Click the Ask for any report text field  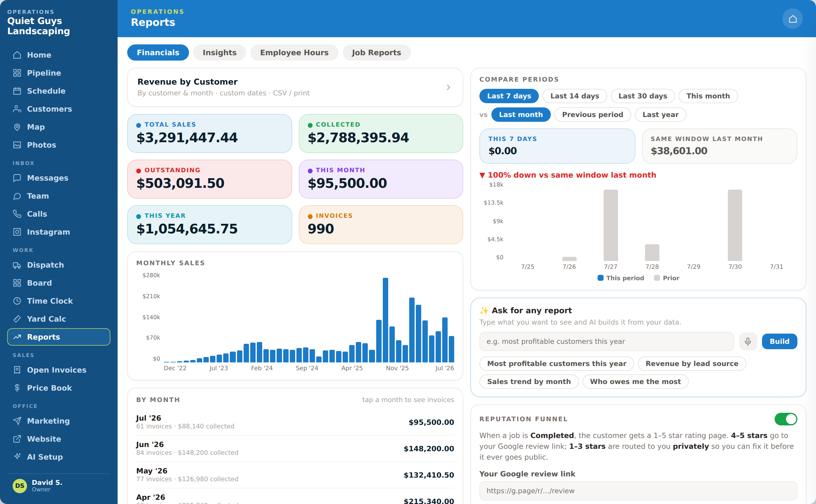pos(607,341)
